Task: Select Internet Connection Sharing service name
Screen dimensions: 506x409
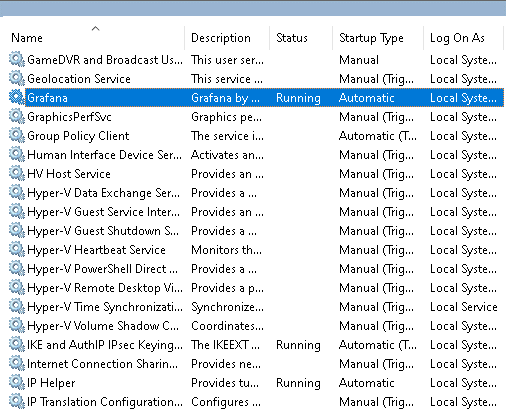Action: point(102,364)
